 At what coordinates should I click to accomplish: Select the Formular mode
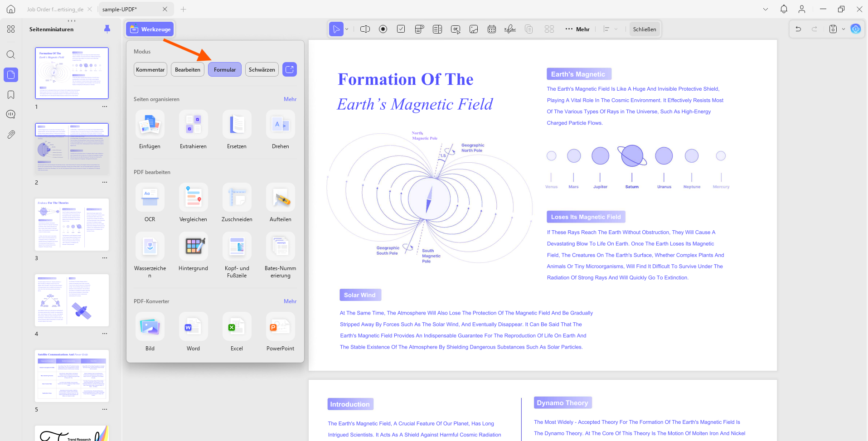pyautogui.click(x=225, y=69)
